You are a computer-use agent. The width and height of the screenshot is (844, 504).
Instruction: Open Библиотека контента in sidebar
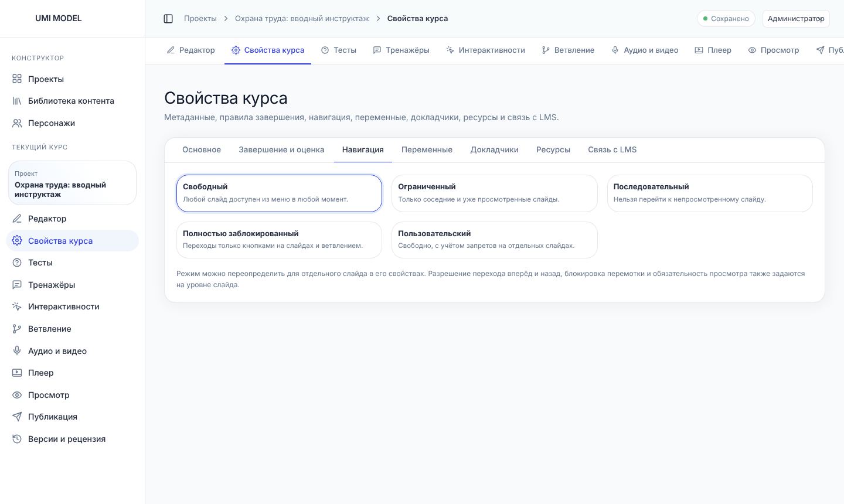point(72,101)
